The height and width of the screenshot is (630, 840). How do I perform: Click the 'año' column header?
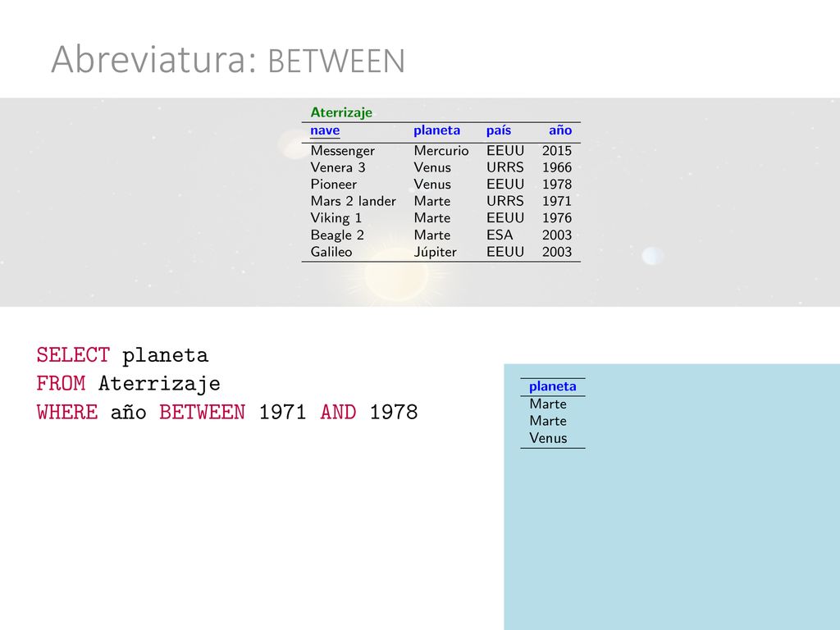click(560, 130)
